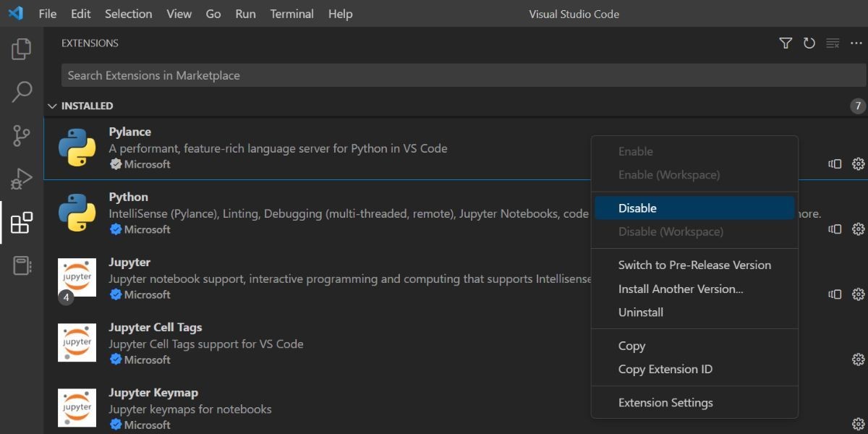Click Jupyter extension sync icon
The width and height of the screenshot is (868, 434).
[835, 294]
